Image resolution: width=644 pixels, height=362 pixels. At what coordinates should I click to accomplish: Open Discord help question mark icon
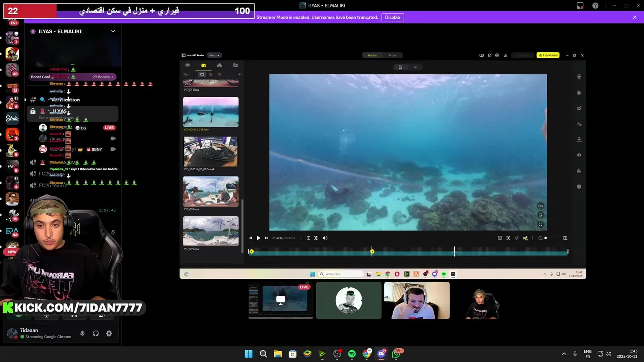point(596,6)
